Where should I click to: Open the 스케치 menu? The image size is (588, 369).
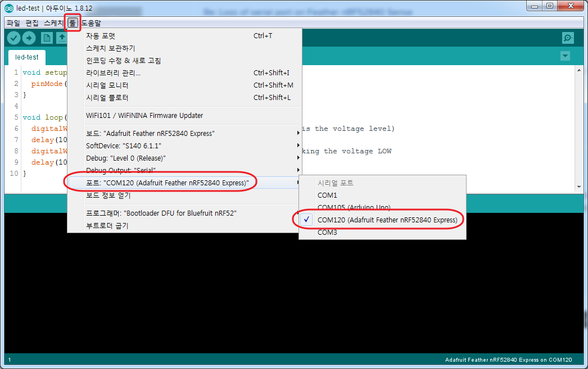coord(53,23)
